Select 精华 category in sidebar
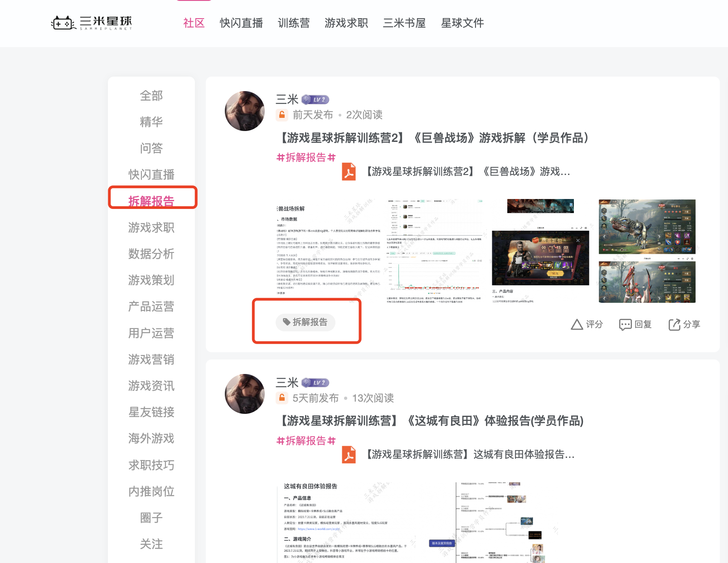 [151, 122]
